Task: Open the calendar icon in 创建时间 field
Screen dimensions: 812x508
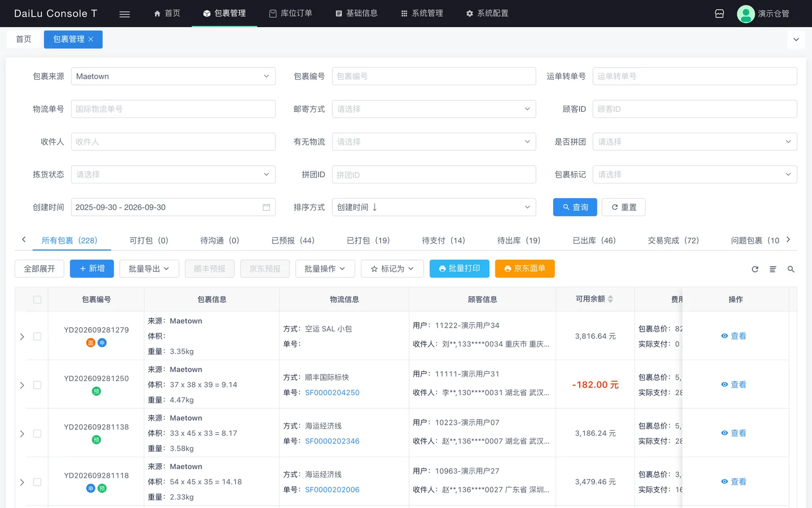Action: point(266,207)
